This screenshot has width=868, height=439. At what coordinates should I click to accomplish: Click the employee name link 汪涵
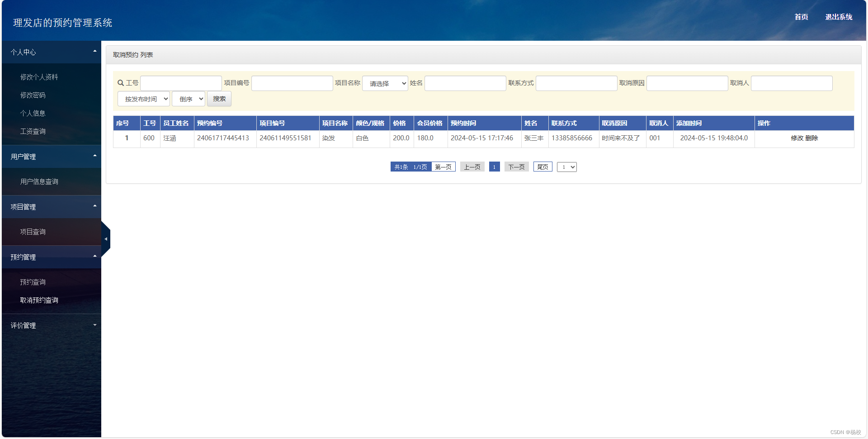(x=170, y=138)
